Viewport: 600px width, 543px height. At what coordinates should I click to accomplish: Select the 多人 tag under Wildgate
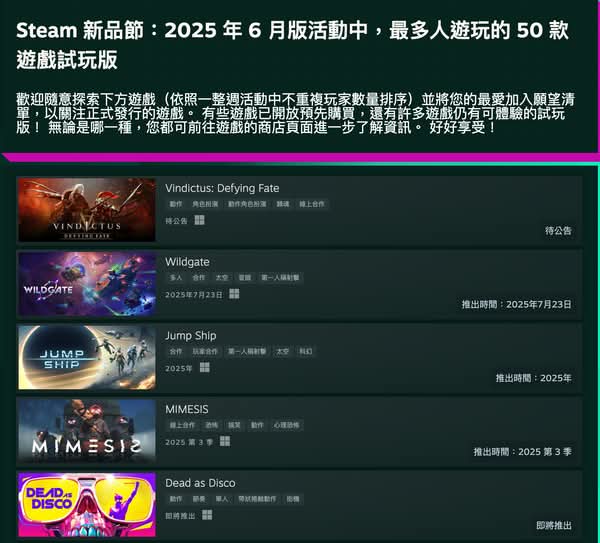point(176,278)
